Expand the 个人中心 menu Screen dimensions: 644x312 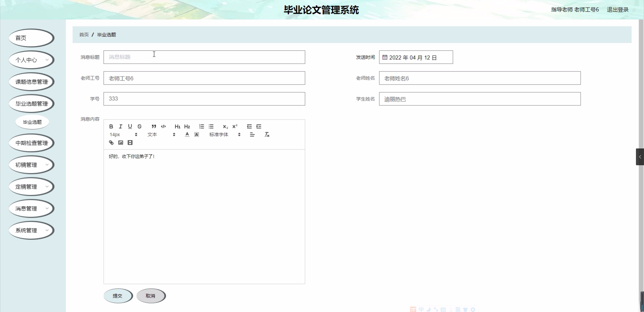pos(32,60)
